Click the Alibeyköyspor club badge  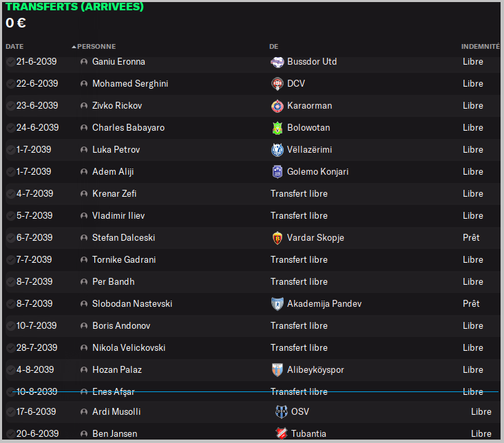point(277,370)
